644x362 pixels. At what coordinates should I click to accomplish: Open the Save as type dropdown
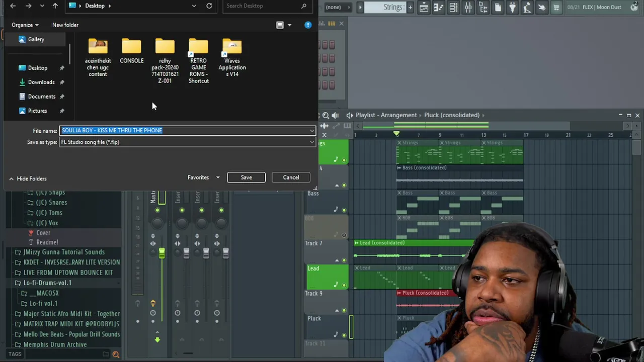[312, 142]
